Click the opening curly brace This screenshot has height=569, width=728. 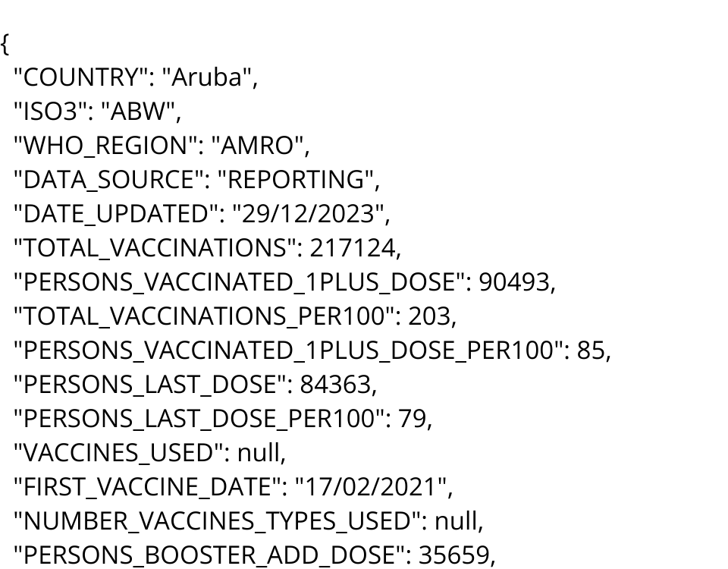5,44
